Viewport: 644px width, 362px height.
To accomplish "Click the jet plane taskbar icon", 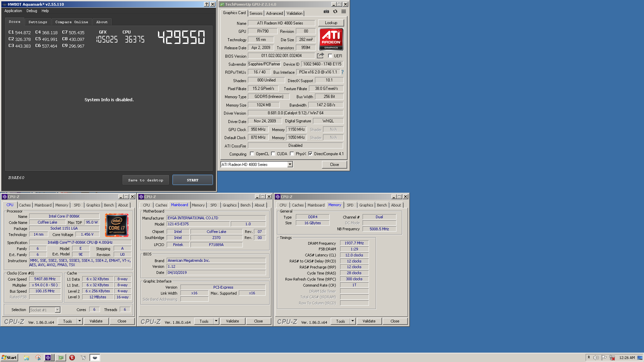I will coord(83,358).
